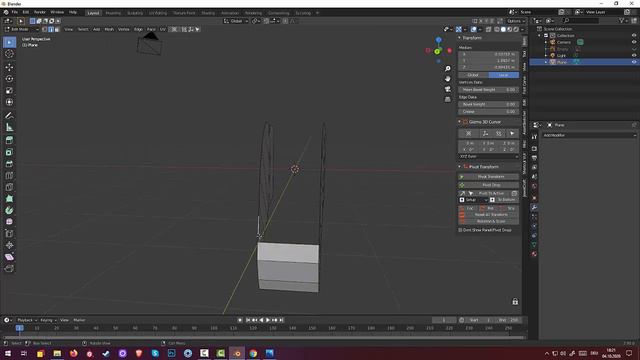Screen dimensions: 640x360
Task: Toggle visibility eye for Light in outliner
Action: pyautogui.click(x=634, y=55)
